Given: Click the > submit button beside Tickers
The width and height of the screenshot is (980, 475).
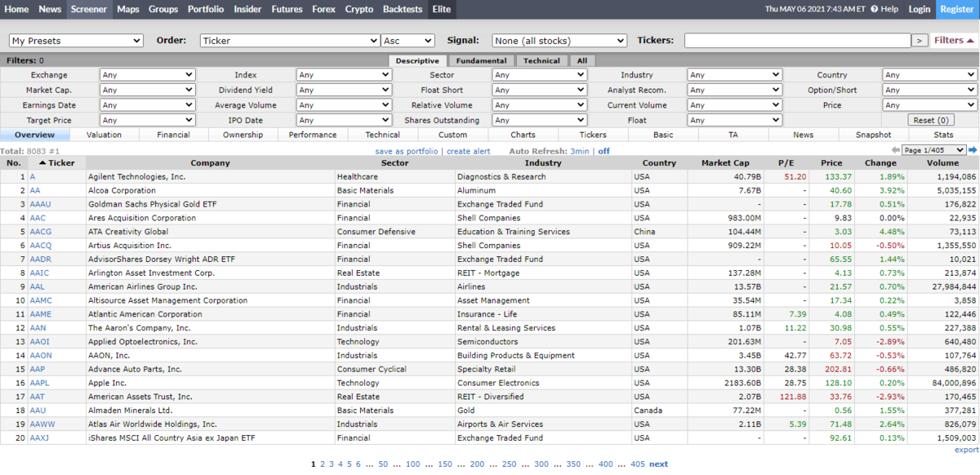Looking at the screenshot, I should point(920,41).
